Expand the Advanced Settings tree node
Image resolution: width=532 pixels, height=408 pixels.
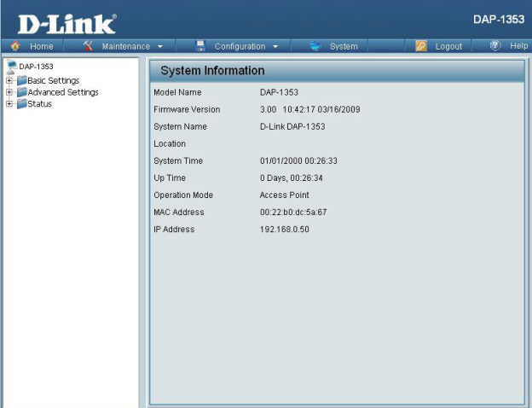click(x=9, y=92)
